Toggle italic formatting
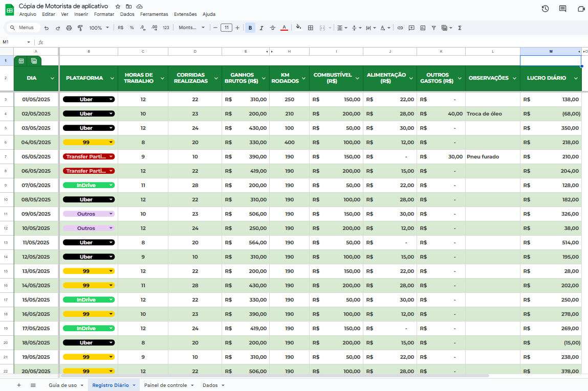This screenshot has width=588, height=391. point(262,28)
